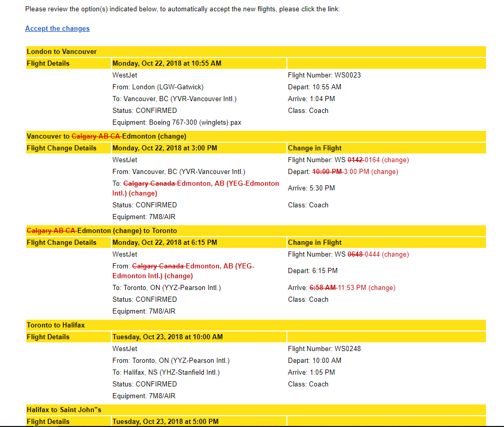Viewport: 504px width, 427px height.
Task: Select 'Depart: 6:15 PM' text
Action: [313, 271]
